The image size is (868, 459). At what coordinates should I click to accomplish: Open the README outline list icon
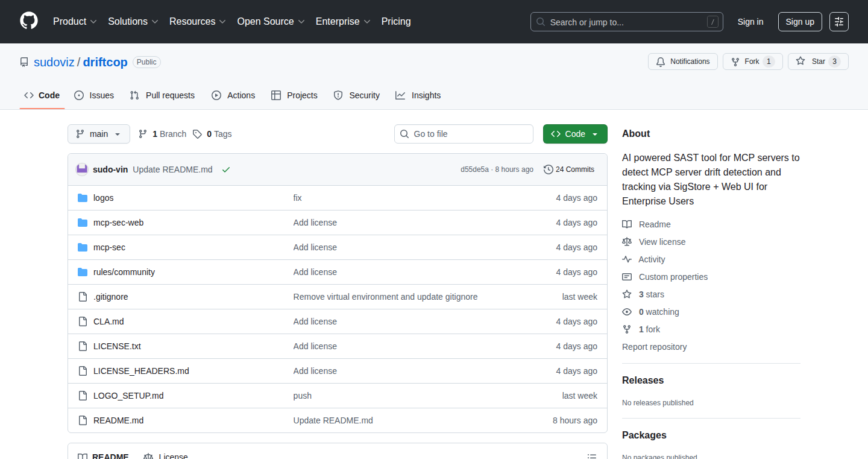pos(592,457)
